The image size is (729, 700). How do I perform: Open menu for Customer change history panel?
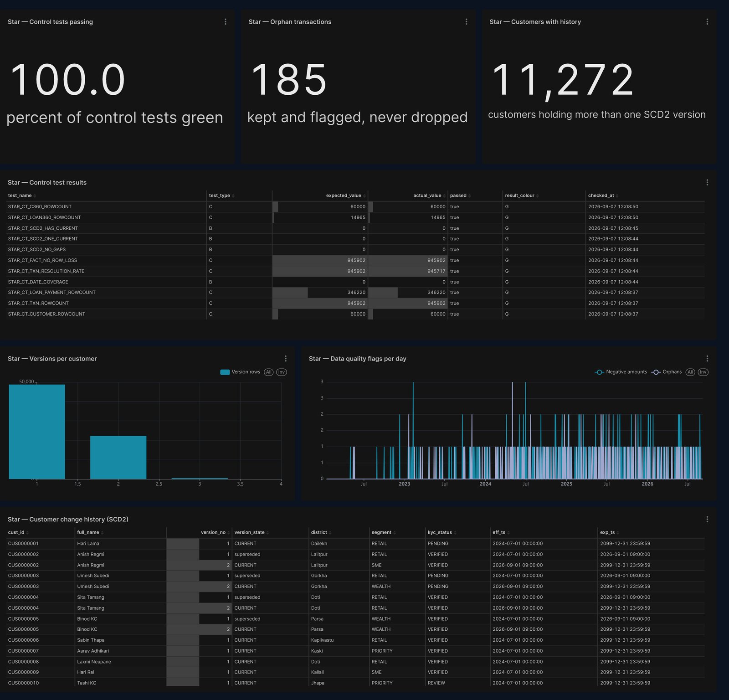tap(707, 519)
